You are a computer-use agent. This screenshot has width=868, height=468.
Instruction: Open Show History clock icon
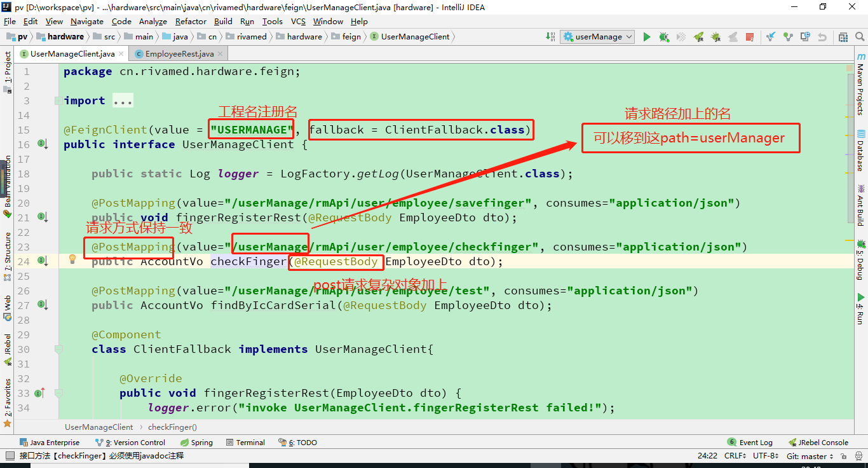[805, 37]
